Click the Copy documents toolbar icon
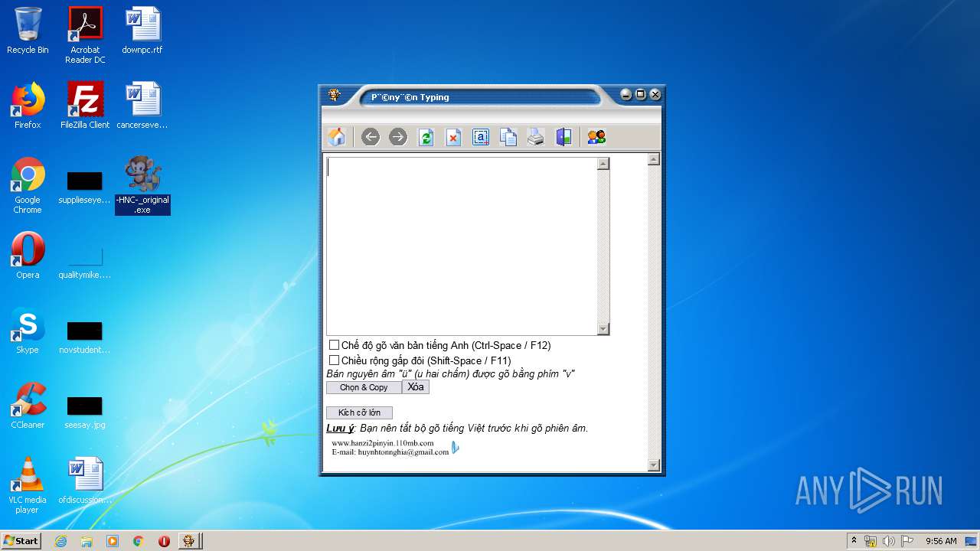 coord(508,137)
